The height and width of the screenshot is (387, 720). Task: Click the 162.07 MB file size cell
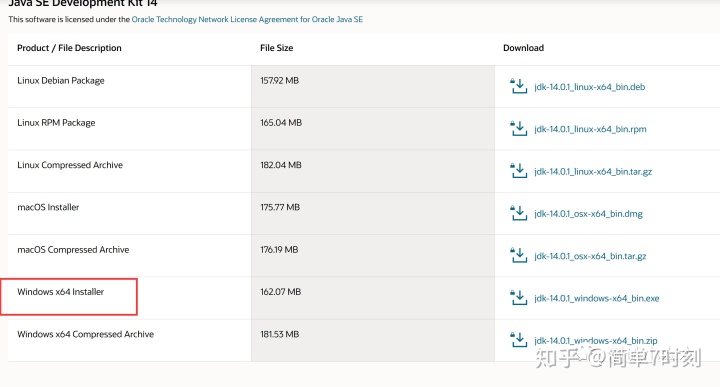[x=281, y=292]
